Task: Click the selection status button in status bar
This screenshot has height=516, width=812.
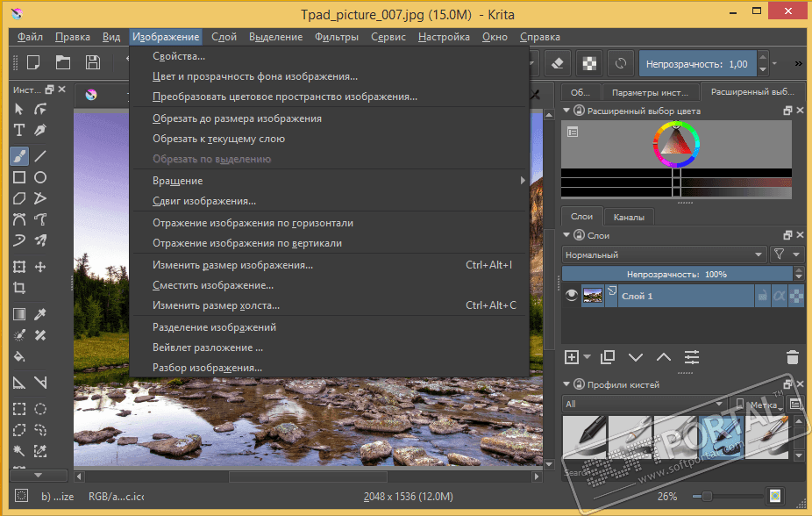Action: tap(21, 496)
